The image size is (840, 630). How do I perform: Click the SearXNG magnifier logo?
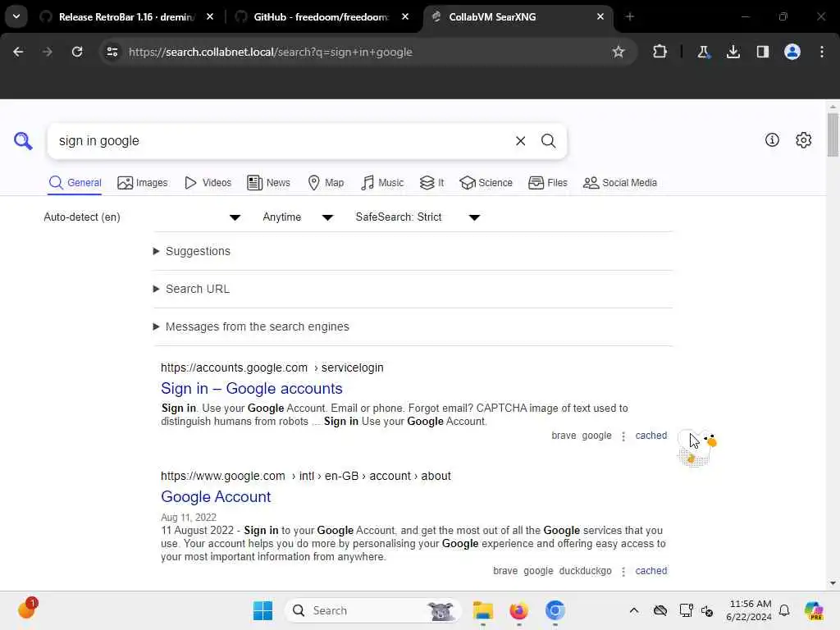coord(23,141)
